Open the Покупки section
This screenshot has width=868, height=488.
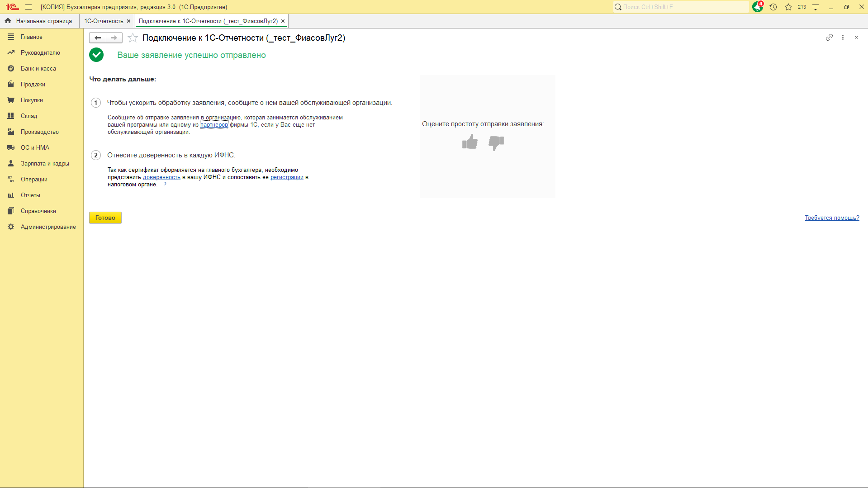pyautogui.click(x=42, y=100)
